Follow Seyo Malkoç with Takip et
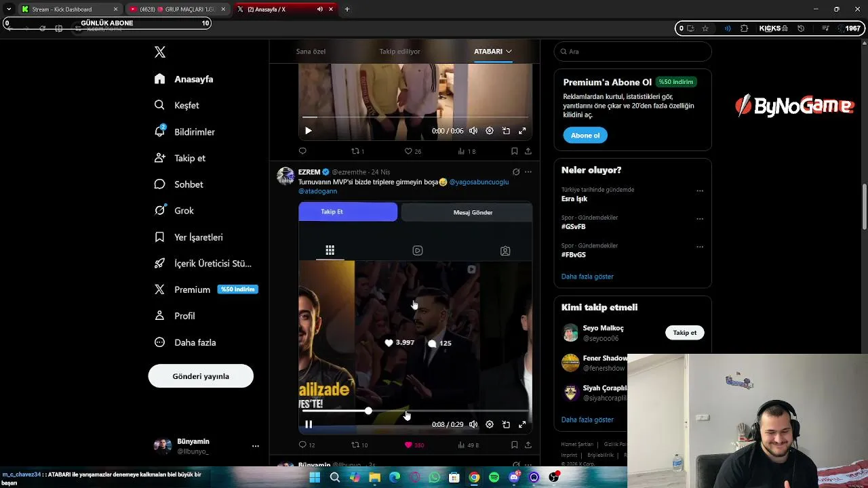The height and width of the screenshot is (488, 868). [x=684, y=333]
